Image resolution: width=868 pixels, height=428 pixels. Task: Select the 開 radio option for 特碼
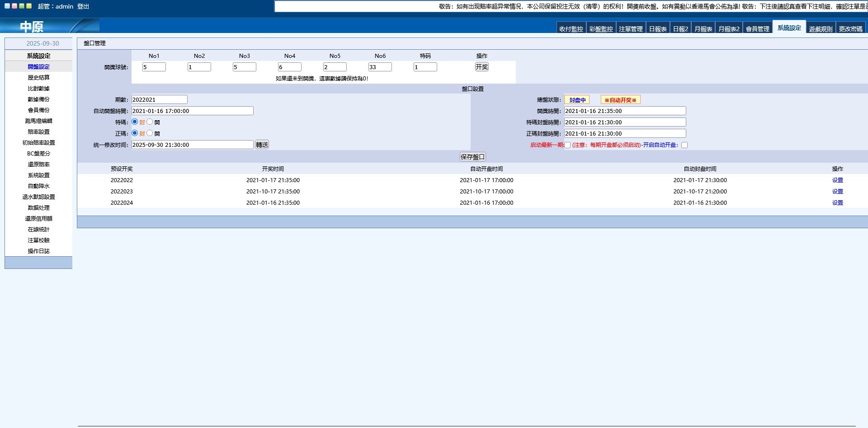pos(150,122)
